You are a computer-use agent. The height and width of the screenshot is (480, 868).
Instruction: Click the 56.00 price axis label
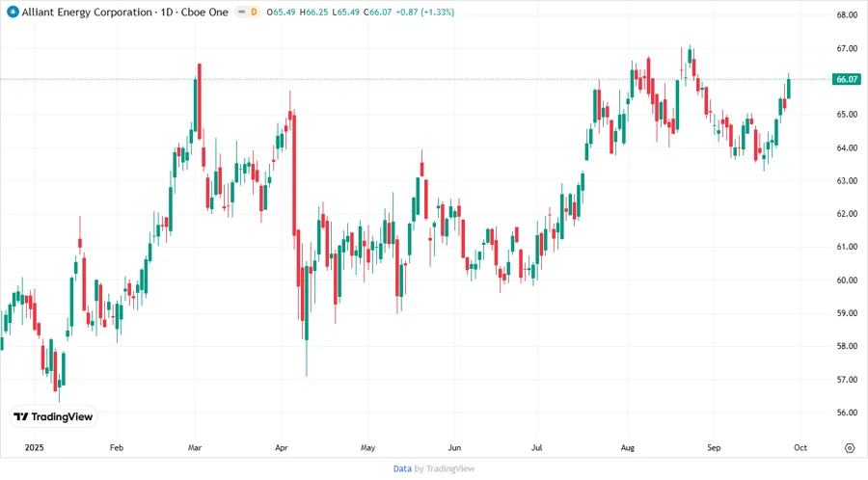(x=847, y=413)
